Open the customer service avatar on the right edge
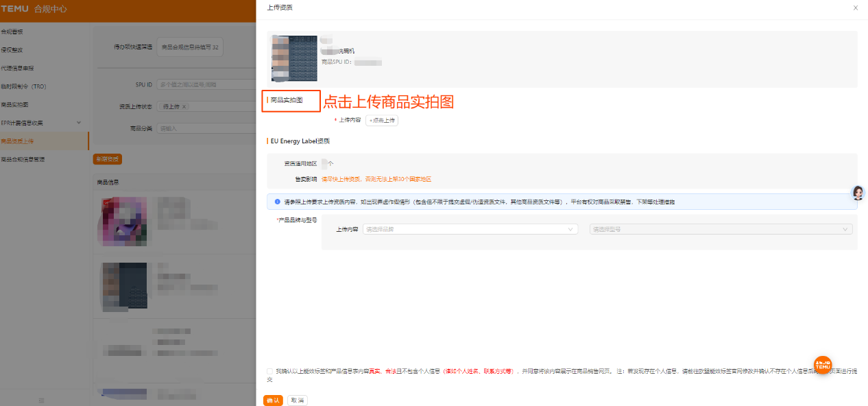Screen dimensions: 868x406 click(858, 193)
